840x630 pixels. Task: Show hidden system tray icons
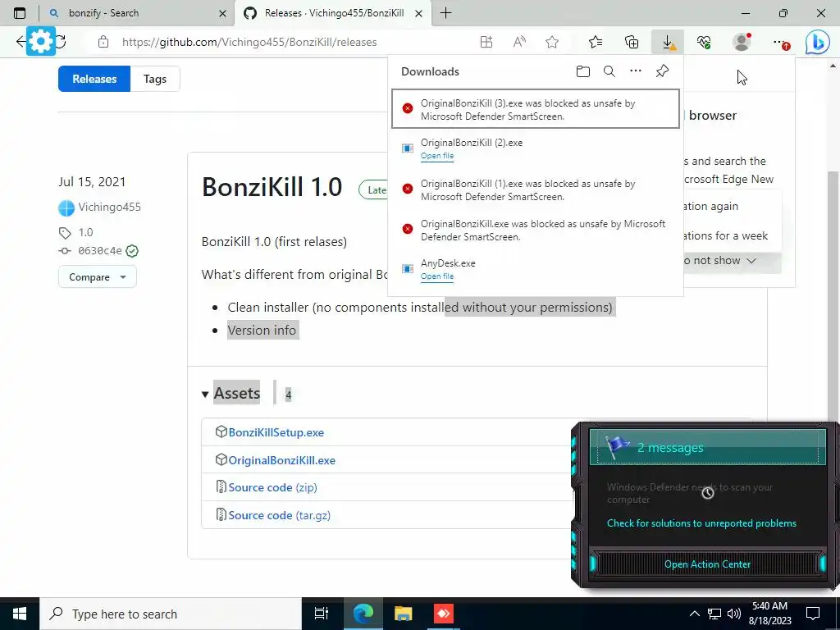click(x=694, y=614)
